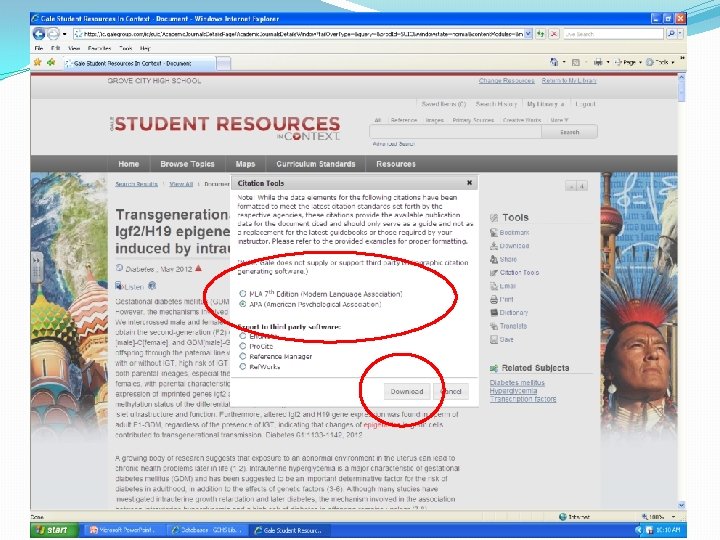Select the Reference Manager export option
Screen dimensions: 720x540
242,356
